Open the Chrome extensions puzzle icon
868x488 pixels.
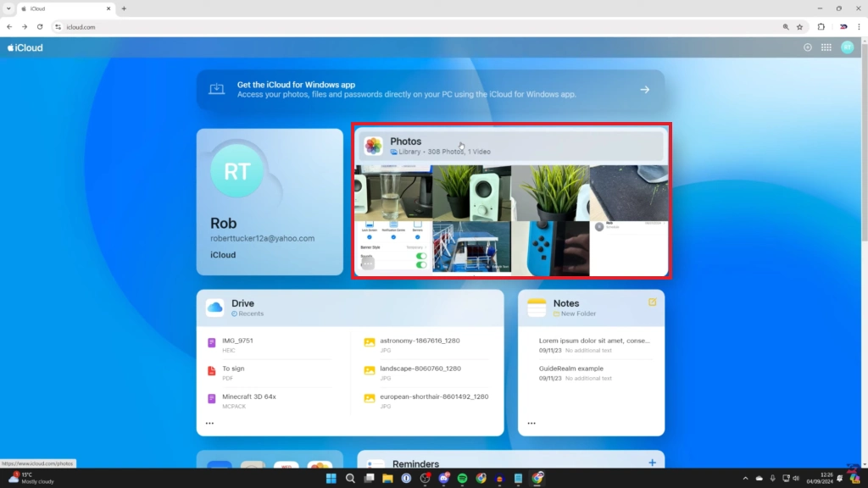tap(821, 26)
